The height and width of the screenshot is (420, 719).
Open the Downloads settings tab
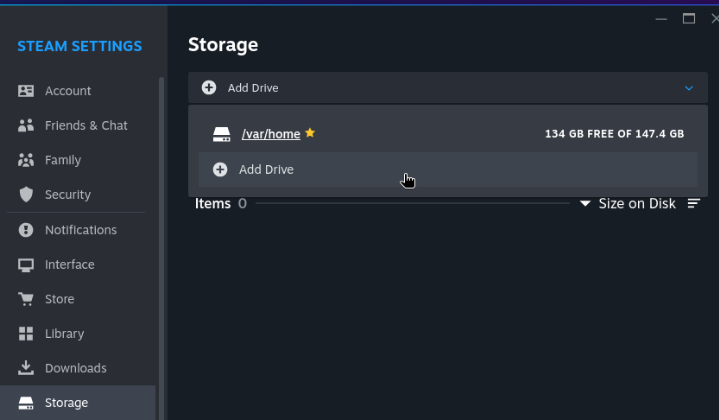pyautogui.click(x=75, y=368)
